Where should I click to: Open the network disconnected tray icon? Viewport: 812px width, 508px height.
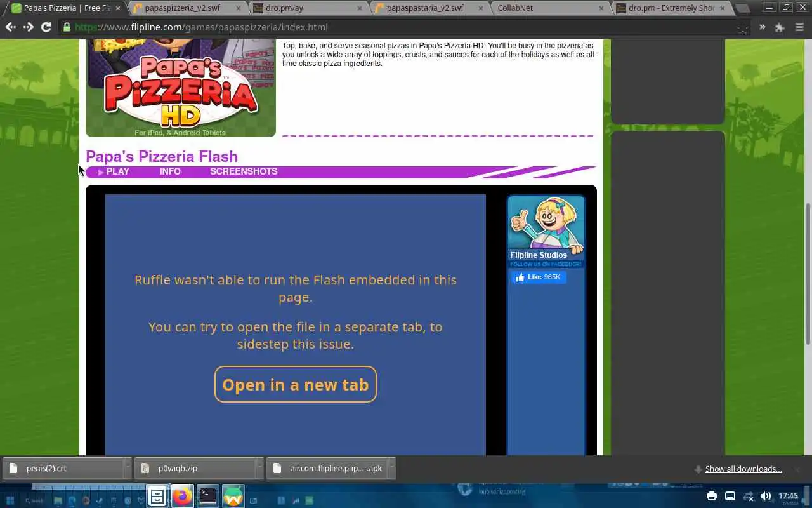[x=748, y=496]
